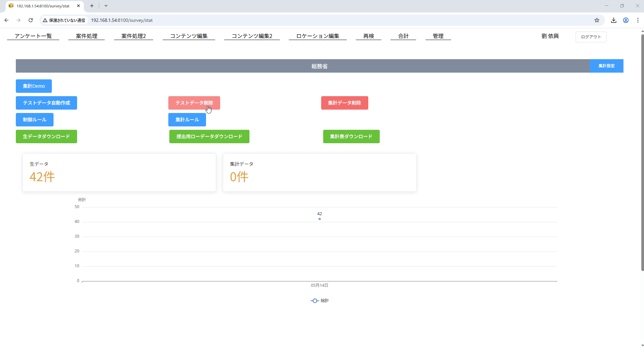The width and height of the screenshot is (644, 348).
Task: Go back using the browser back arrow
Action: coord(6,20)
